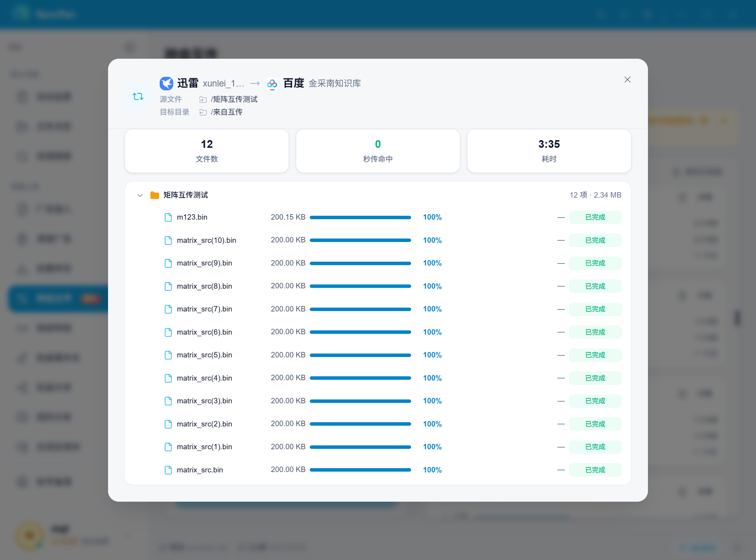Click the 已完成 badge for matrix_src.bin
The width and height of the screenshot is (756, 560).
pyautogui.click(x=595, y=470)
